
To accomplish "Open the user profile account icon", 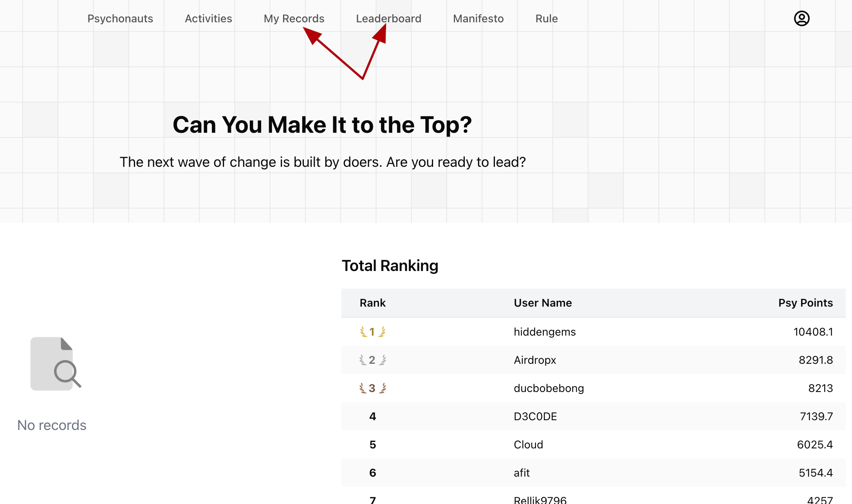I will coord(801,18).
